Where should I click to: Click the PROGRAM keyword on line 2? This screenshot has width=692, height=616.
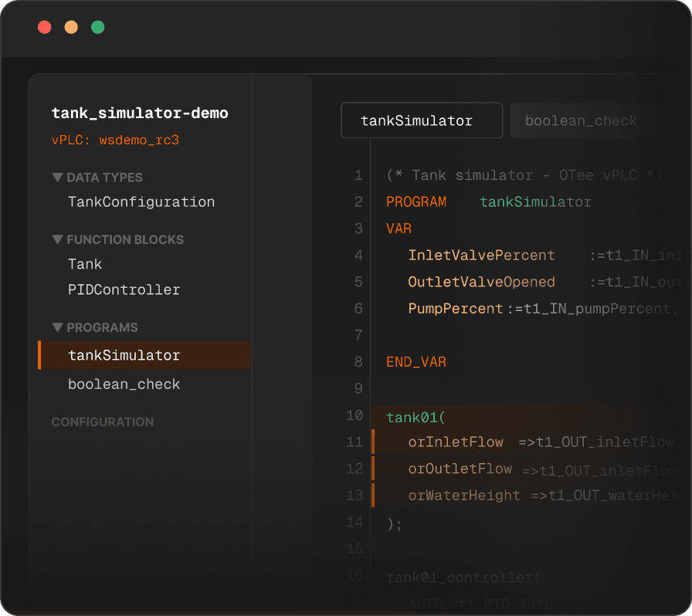416,202
